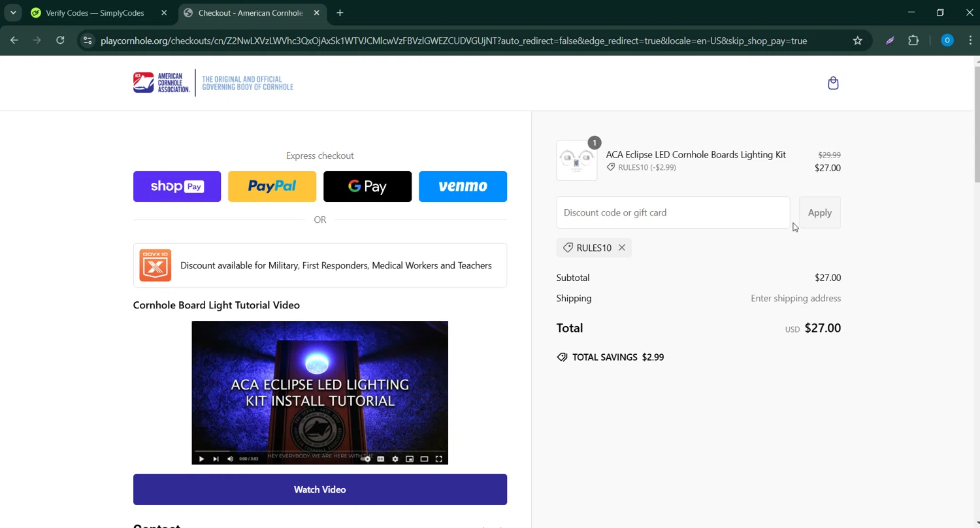Select the Checkout - American Cornhole tab
This screenshot has width=980, height=528.
coord(251,12)
